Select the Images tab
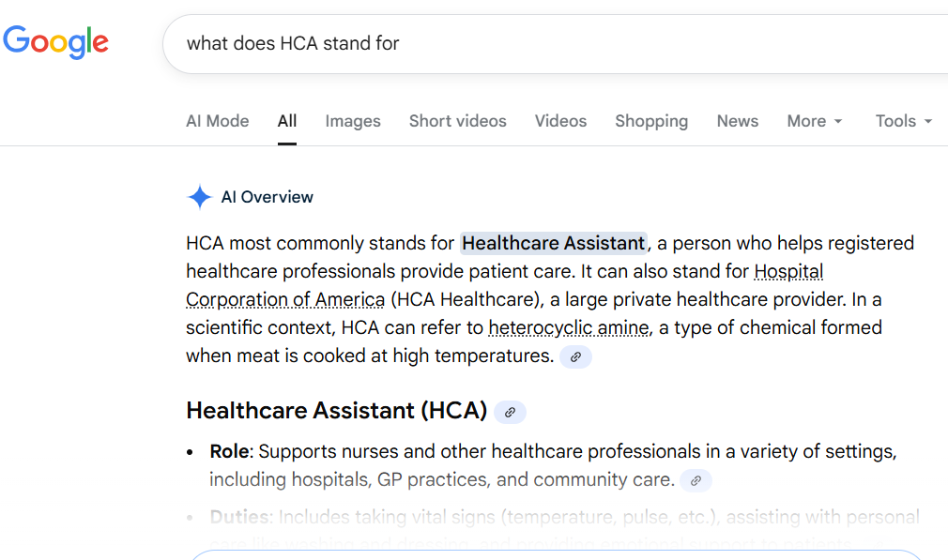 tap(353, 121)
